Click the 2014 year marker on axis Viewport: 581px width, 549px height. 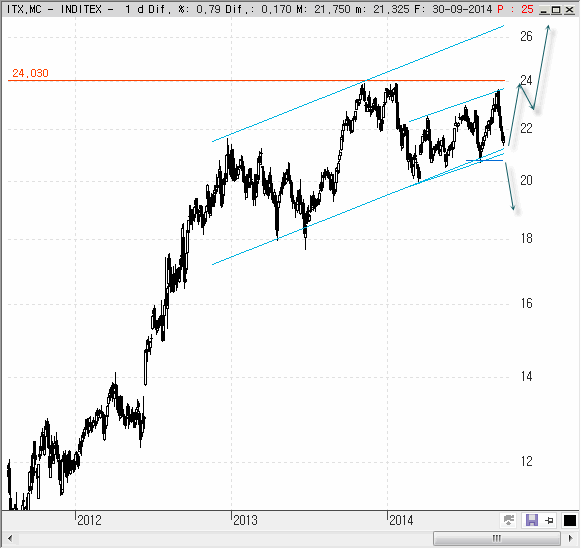[401, 520]
